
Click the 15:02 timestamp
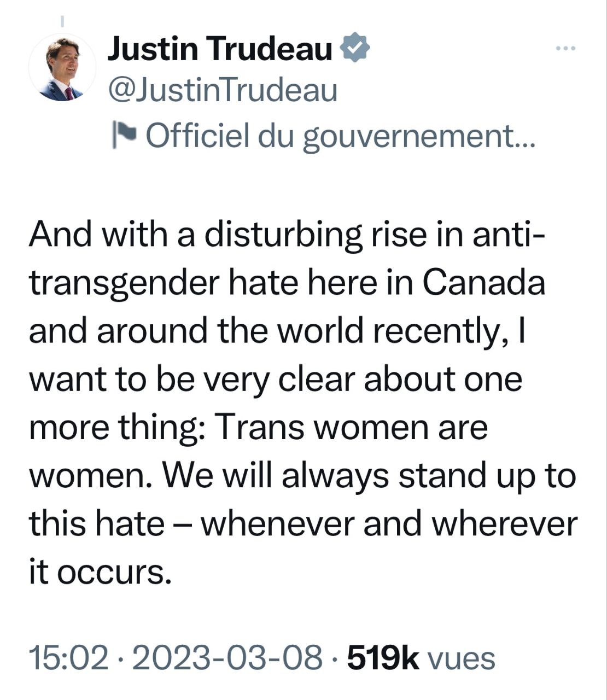68,658
